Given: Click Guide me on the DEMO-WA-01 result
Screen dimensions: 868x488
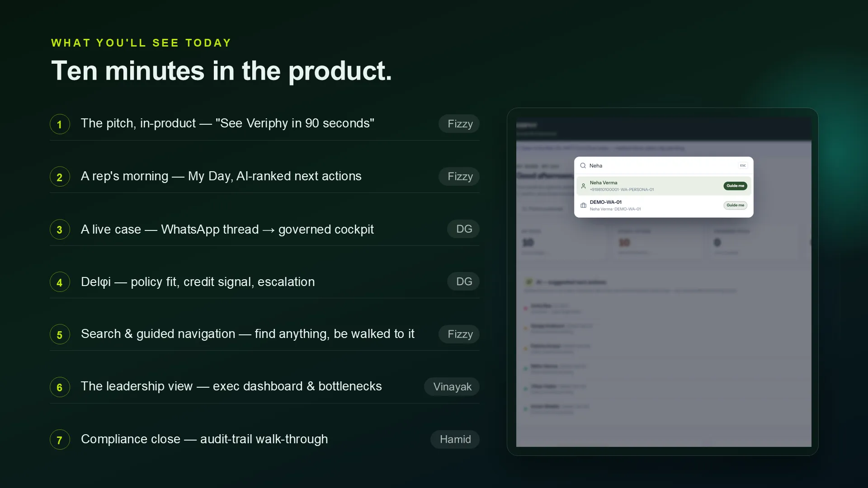Looking at the screenshot, I should click(735, 205).
